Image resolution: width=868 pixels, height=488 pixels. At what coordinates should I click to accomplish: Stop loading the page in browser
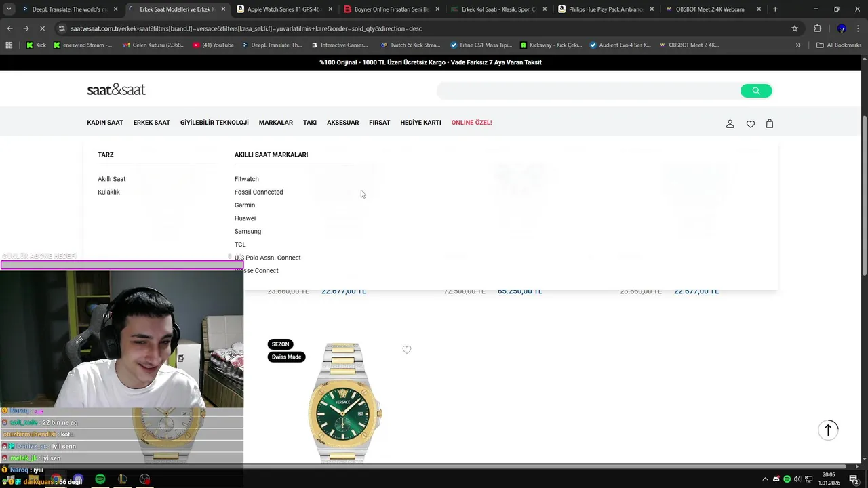[42, 28]
